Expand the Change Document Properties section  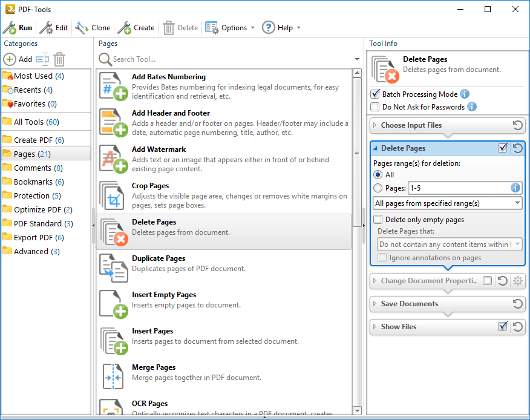click(375, 281)
